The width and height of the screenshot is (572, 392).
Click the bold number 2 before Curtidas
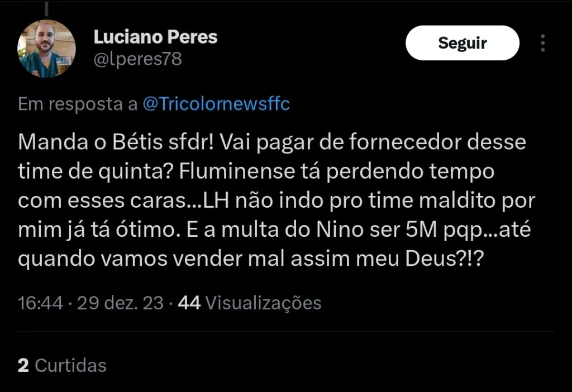tap(23, 366)
